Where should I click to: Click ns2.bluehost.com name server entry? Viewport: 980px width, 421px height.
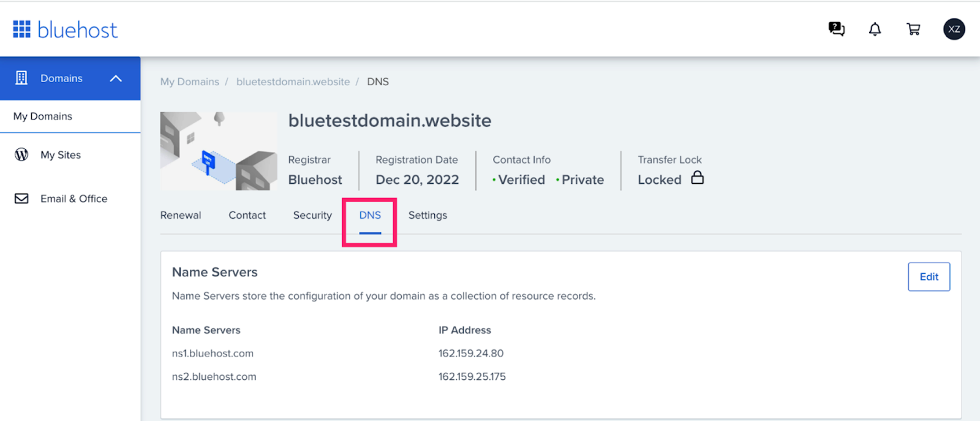pyautogui.click(x=214, y=376)
